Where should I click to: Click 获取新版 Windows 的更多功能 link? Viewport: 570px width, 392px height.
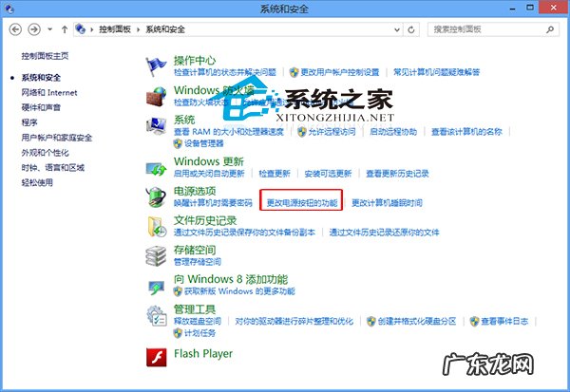coord(240,291)
